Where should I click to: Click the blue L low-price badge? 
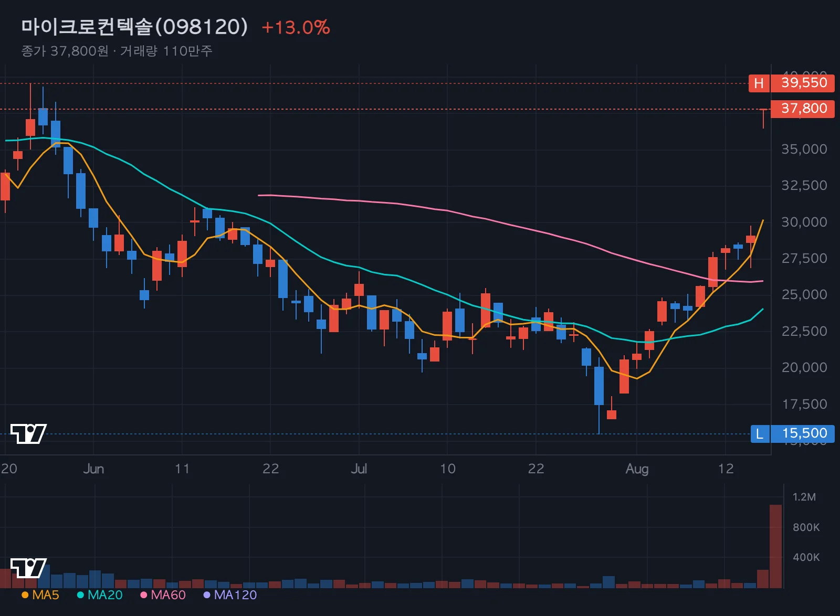pos(760,433)
